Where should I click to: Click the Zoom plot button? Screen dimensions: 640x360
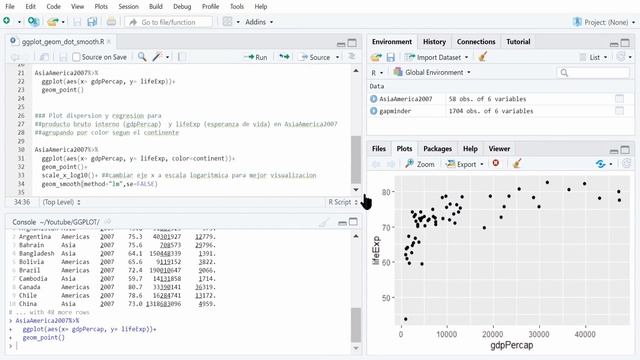(x=420, y=164)
